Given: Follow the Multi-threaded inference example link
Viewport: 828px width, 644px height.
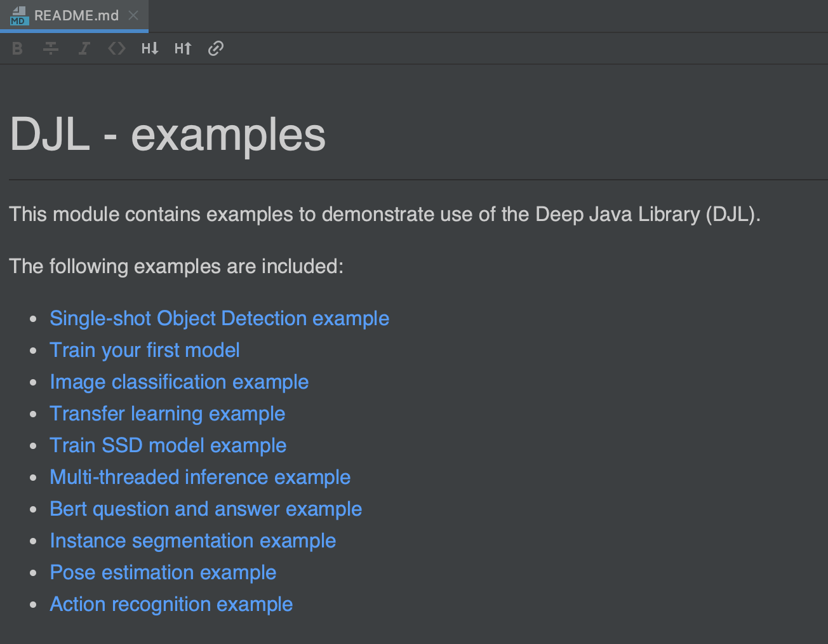Looking at the screenshot, I should pyautogui.click(x=199, y=477).
